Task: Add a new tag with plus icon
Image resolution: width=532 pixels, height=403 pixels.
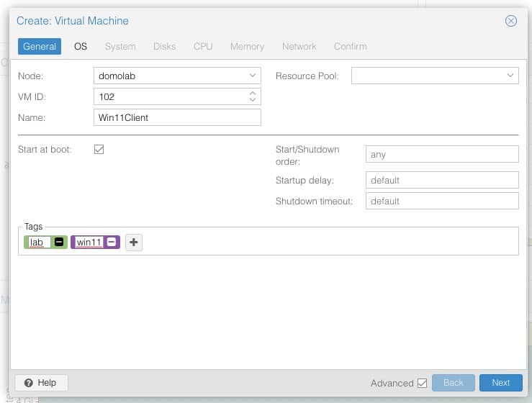Action: tap(134, 243)
